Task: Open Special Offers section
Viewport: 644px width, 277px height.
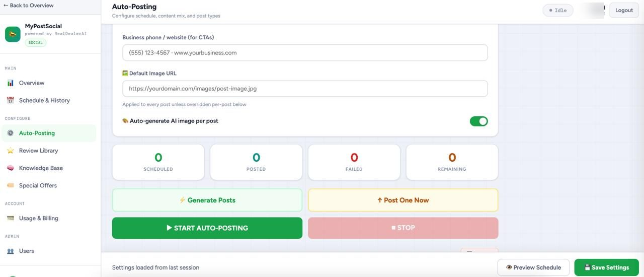Action: click(x=49, y=185)
